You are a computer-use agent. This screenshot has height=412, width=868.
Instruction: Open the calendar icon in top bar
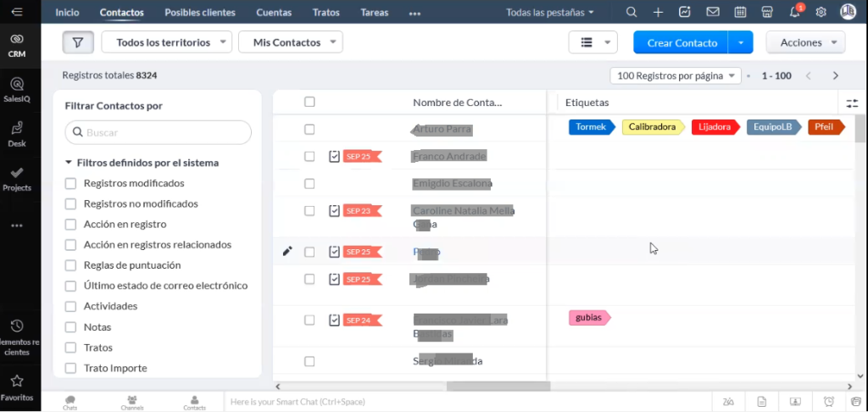coord(740,13)
